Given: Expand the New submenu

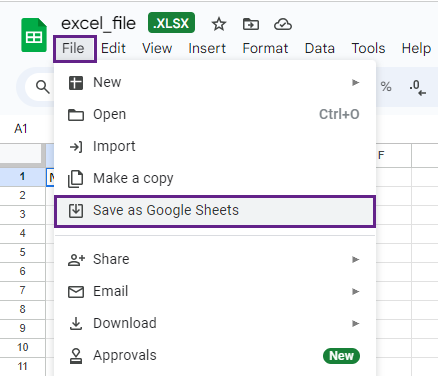Looking at the screenshot, I should pyautogui.click(x=215, y=82).
